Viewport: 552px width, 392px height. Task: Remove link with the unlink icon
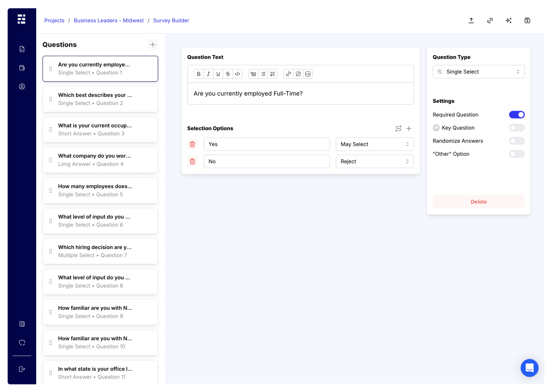298,74
